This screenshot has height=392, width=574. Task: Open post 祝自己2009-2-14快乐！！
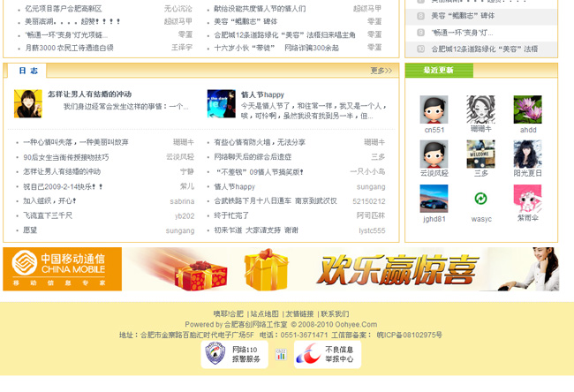[63, 186]
